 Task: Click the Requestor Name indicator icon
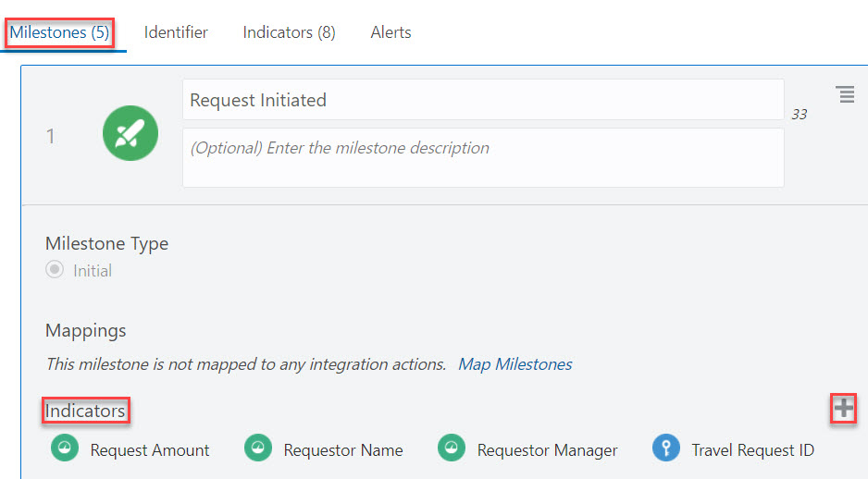click(x=258, y=449)
